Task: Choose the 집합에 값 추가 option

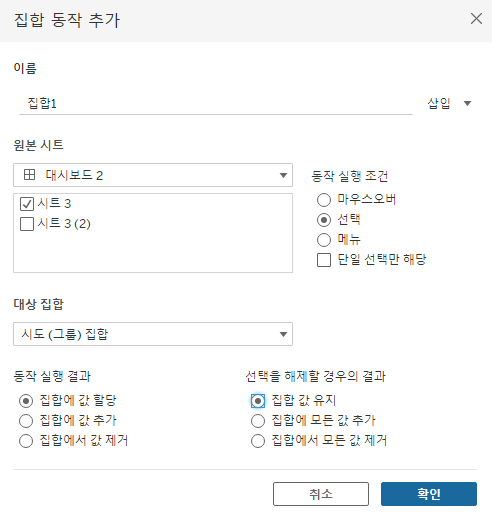Action: (x=26, y=421)
